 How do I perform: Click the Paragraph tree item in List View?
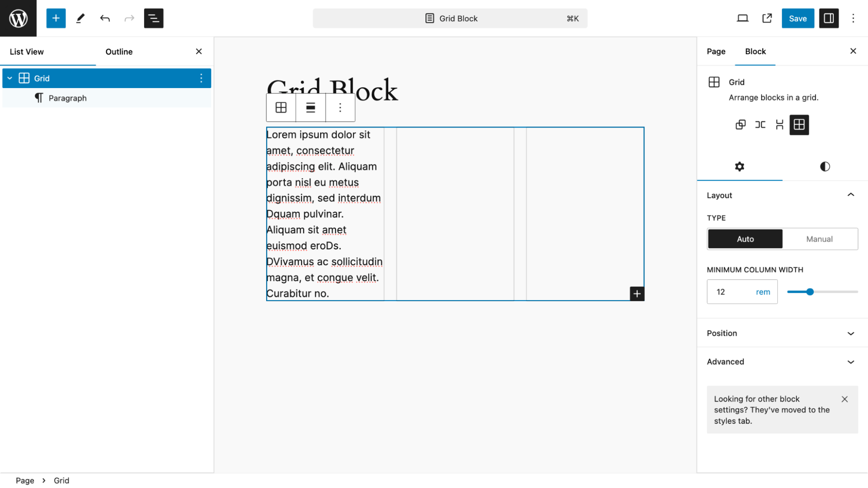click(x=67, y=98)
